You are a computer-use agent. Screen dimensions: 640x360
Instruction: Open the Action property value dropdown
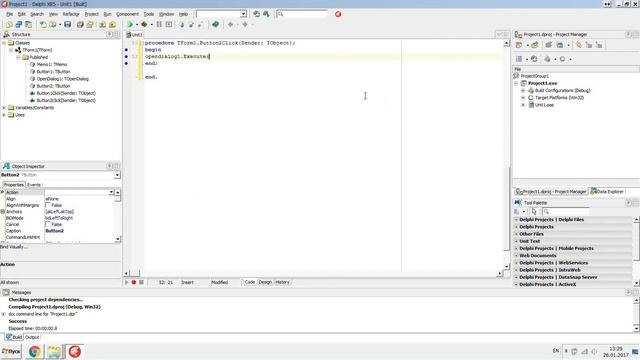[x=111, y=192]
